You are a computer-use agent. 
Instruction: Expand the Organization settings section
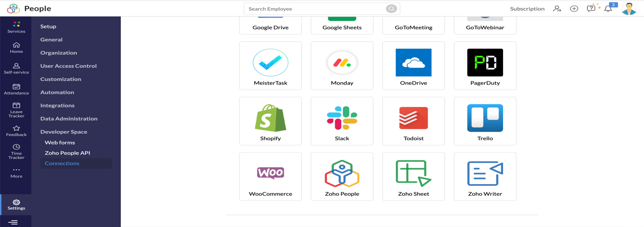(x=59, y=53)
